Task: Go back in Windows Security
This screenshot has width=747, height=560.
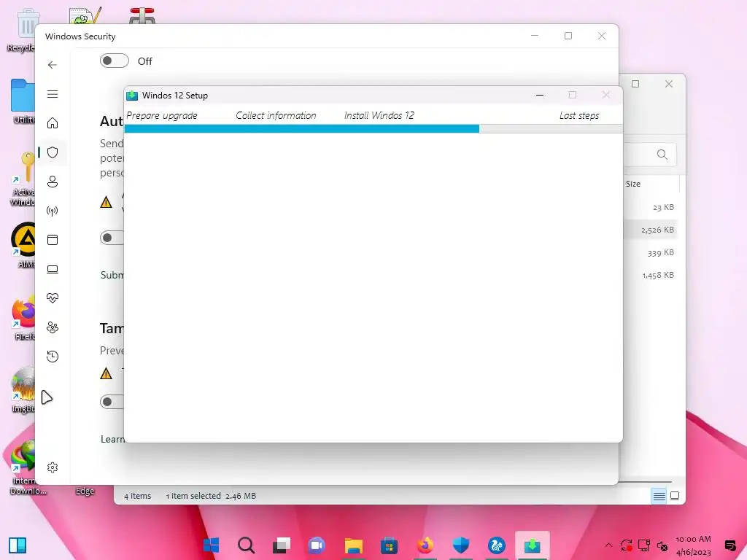Action: click(53, 65)
